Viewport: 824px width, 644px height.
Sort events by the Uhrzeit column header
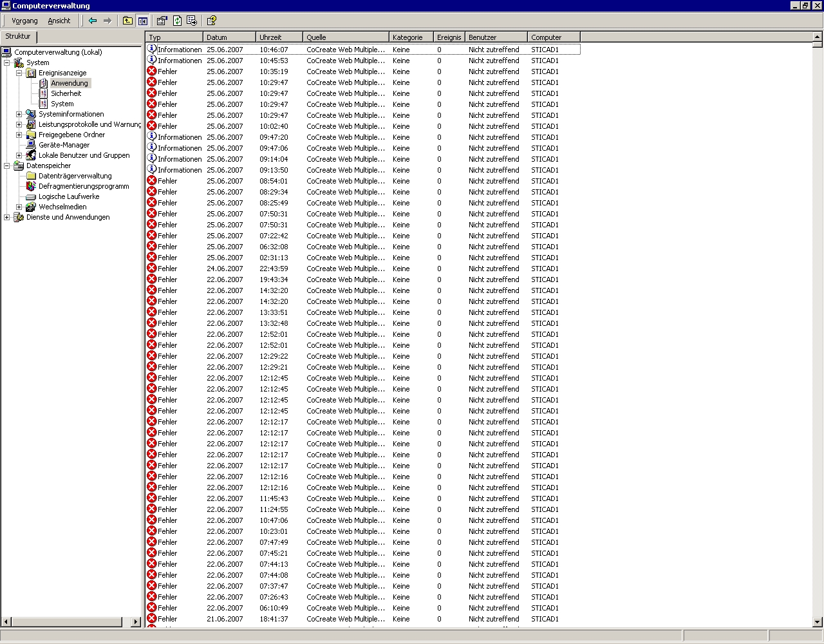280,37
